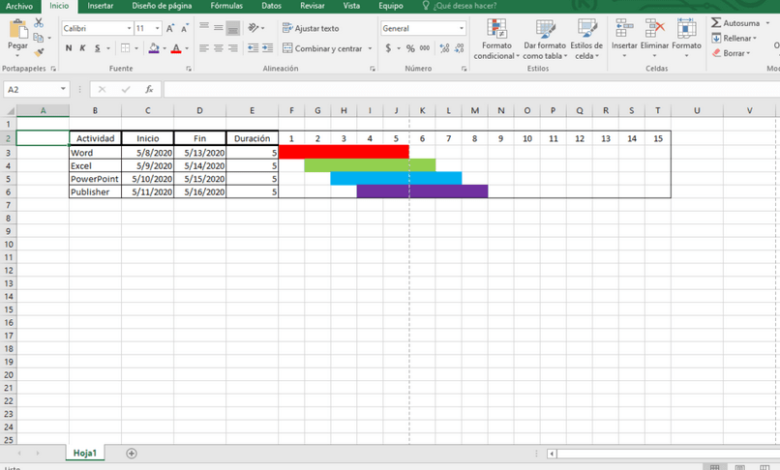Open the fill color dropdown arrow
This screenshot has width=780, height=470.
point(165,48)
